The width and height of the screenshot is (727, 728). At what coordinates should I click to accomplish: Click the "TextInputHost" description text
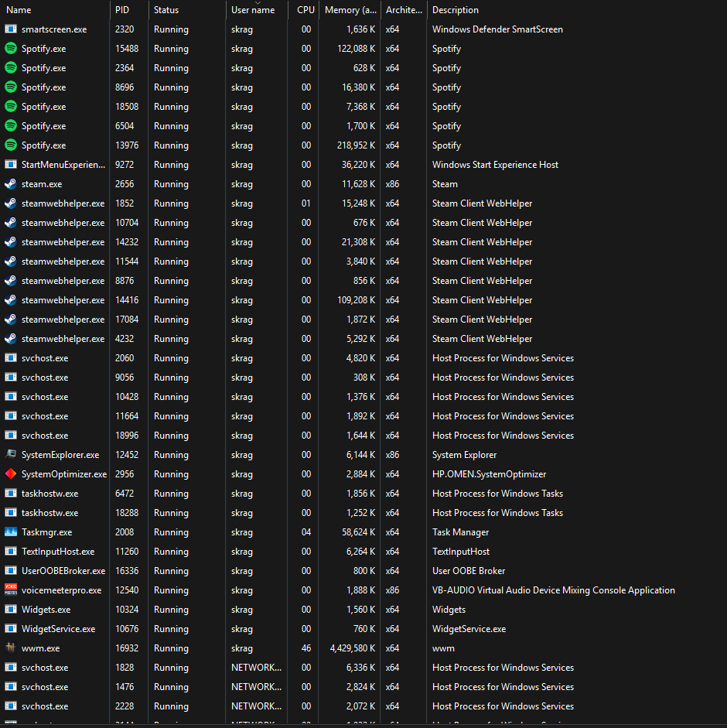460,551
